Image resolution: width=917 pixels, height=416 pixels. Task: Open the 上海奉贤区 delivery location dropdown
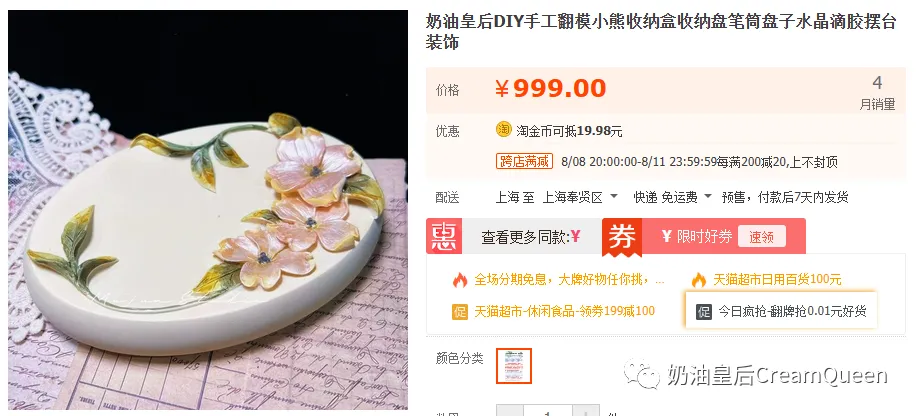pos(580,197)
